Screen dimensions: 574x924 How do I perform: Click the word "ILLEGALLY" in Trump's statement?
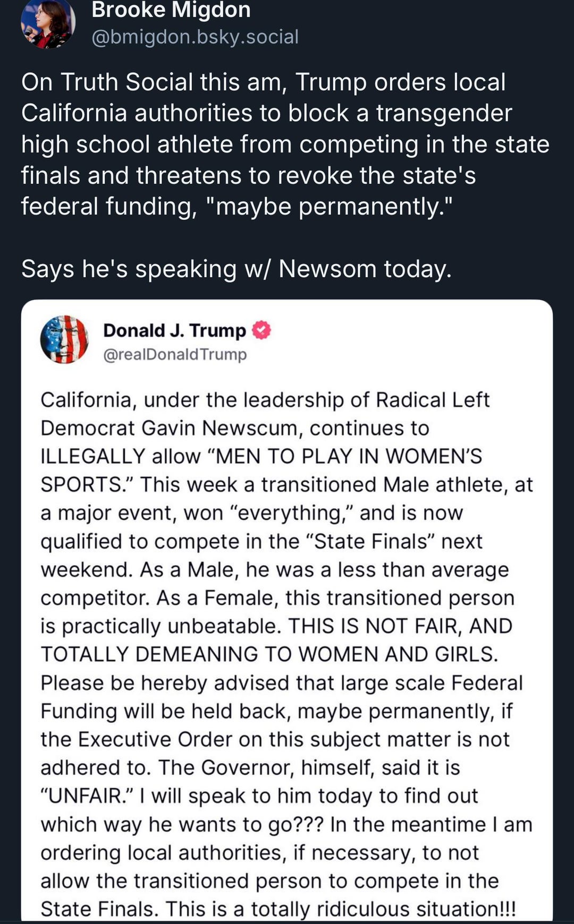point(93,457)
